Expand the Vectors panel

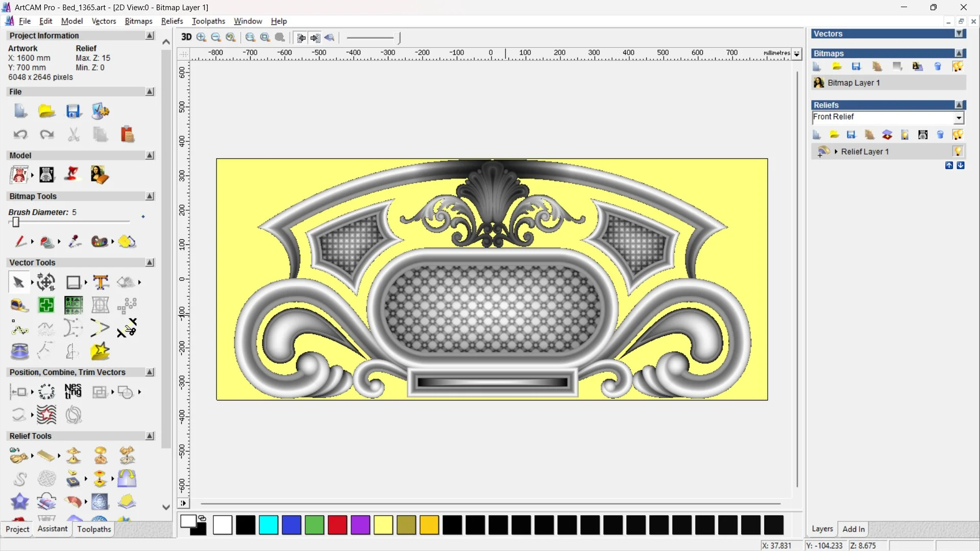(959, 34)
